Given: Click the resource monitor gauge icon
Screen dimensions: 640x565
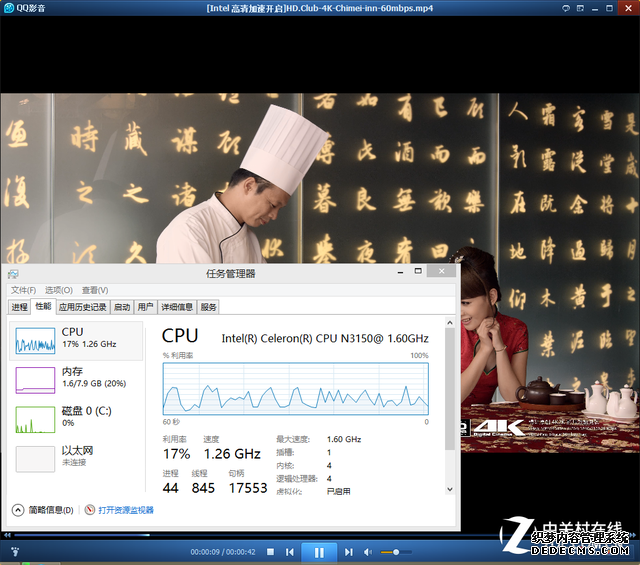Looking at the screenshot, I should coord(90,510).
